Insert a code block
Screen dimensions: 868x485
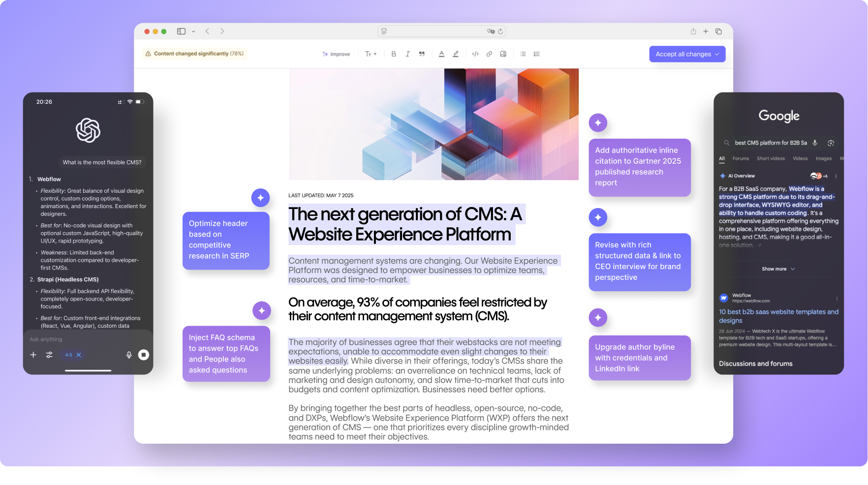(475, 54)
